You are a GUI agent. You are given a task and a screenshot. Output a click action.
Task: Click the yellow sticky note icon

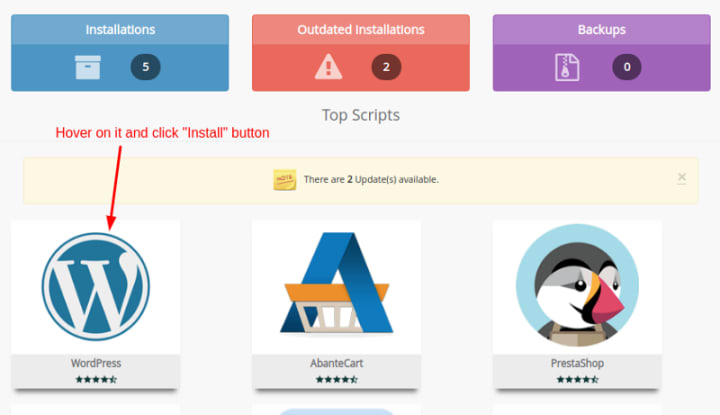[x=285, y=179]
